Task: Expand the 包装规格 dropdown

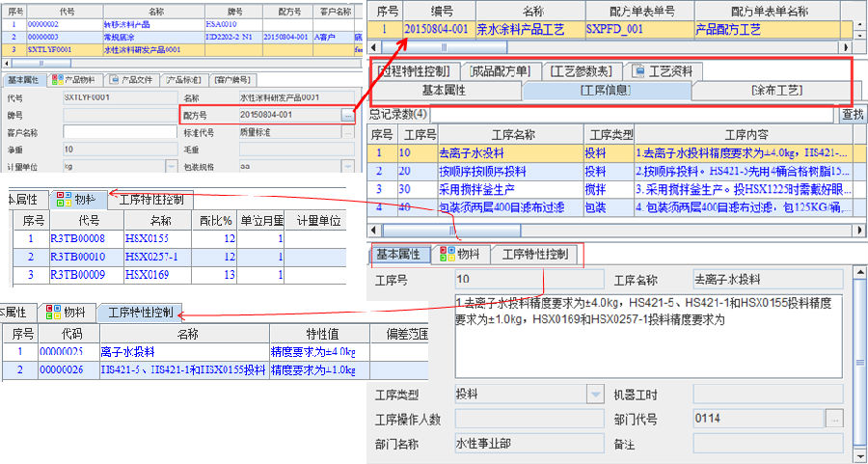Action: [x=348, y=166]
